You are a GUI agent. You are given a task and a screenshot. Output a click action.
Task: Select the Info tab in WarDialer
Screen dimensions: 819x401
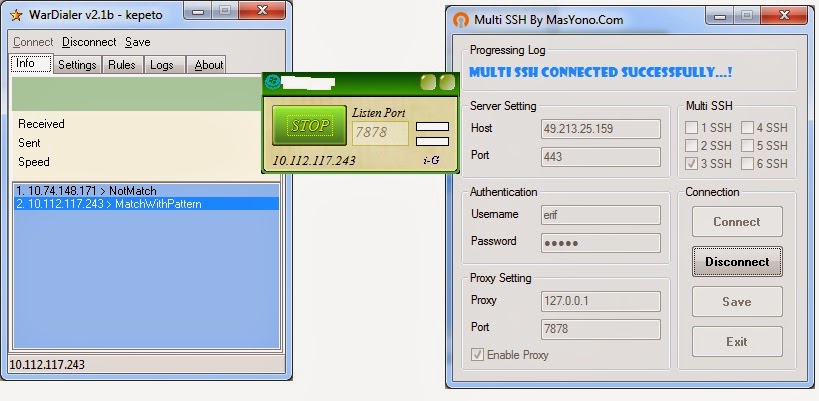31,64
